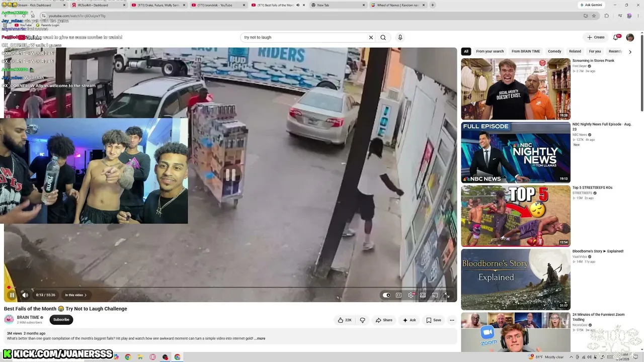The height and width of the screenshot is (362, 644).
Task: Mute the video using the volume icon
Action: 25,295
